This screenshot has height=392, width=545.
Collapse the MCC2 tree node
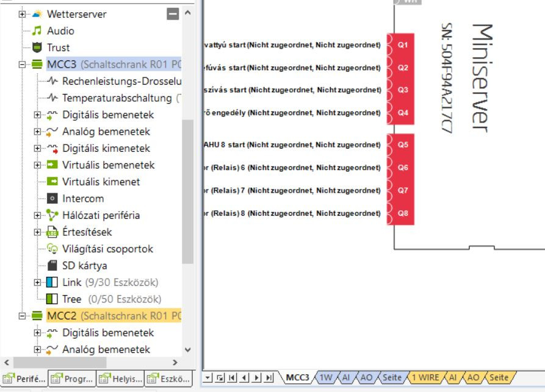tap(22, 316)
